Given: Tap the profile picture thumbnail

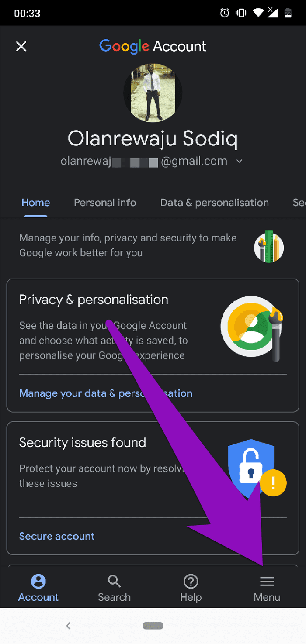Looking at the screenshot, I should pyautogui.click(x=153, y=93).
